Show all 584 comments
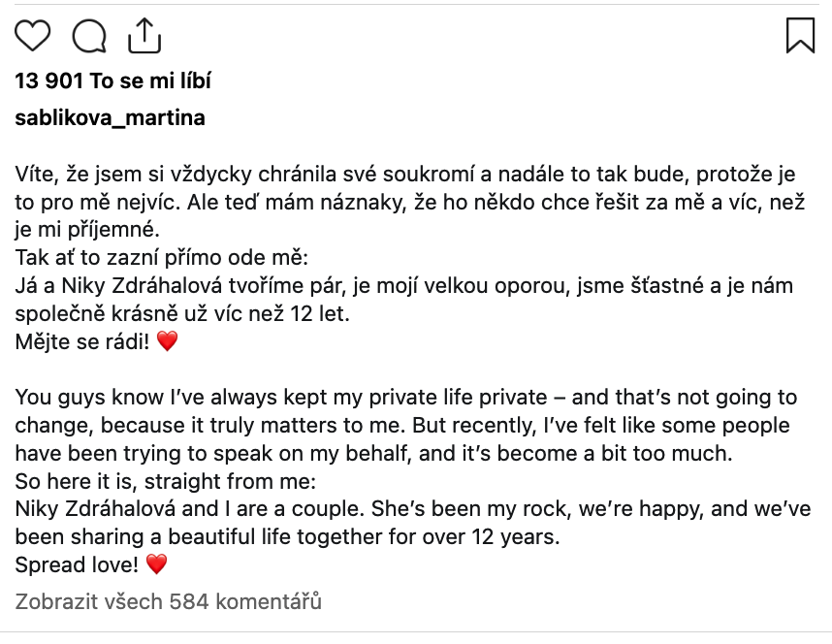 coord(168,601)
